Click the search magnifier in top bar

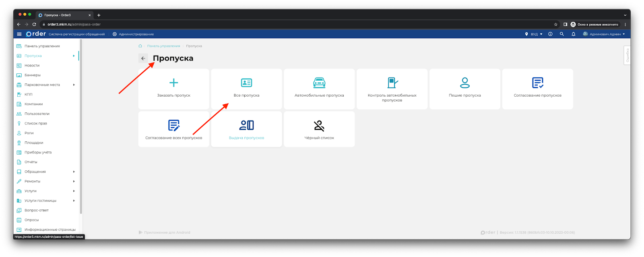[x=561, y=34]
